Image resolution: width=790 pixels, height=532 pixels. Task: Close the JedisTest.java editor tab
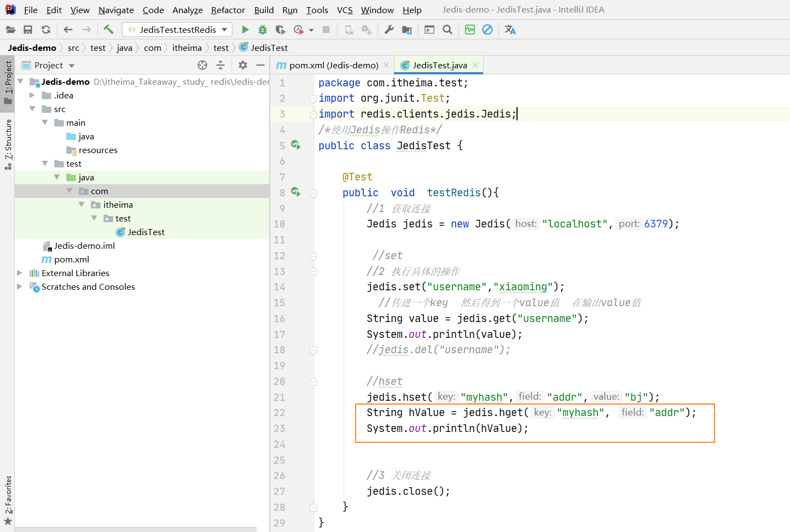click(x=475, y=65)
